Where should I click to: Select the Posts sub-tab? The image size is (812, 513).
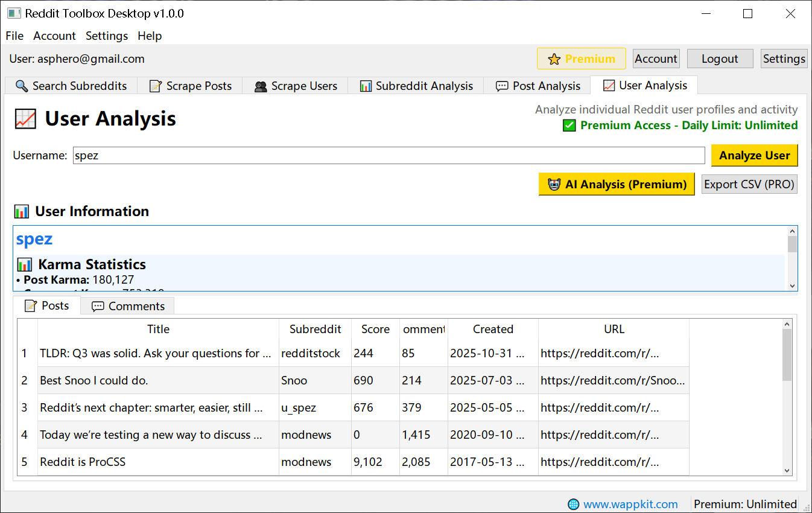click(x=46, y=305)
